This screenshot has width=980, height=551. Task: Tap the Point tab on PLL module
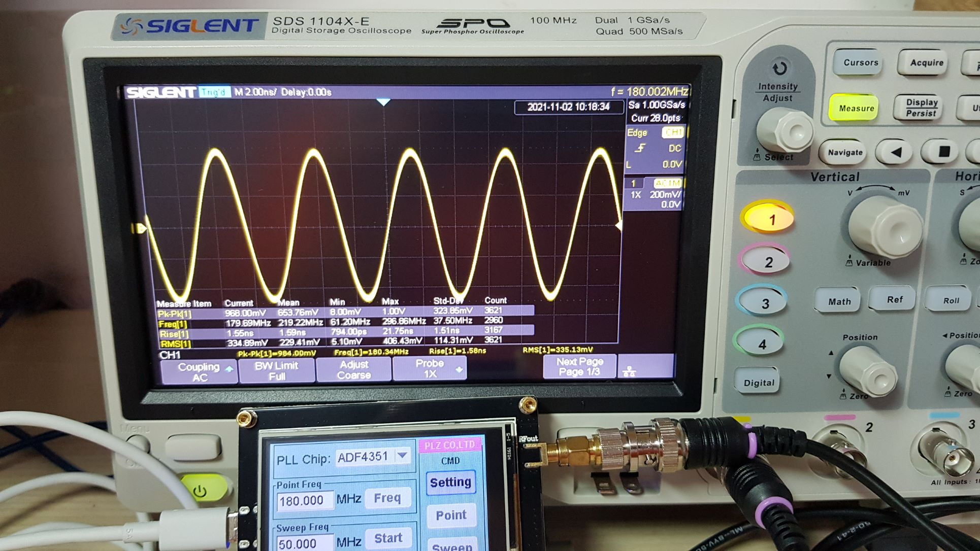(x=451, y=515)
